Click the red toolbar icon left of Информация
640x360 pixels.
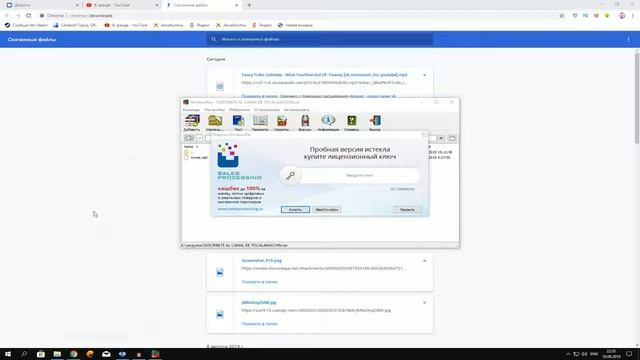[x=305, y=121]
